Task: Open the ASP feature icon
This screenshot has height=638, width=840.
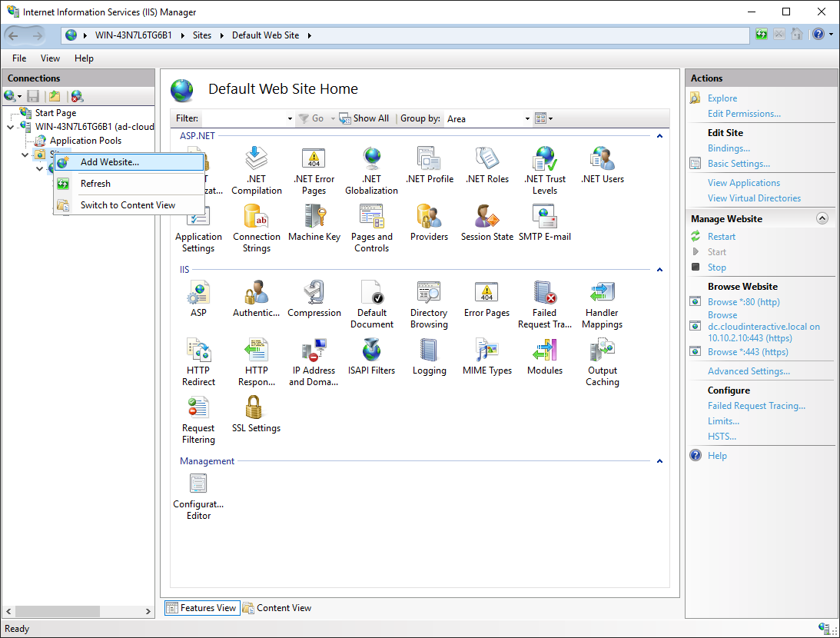Action: coord(198,299)
